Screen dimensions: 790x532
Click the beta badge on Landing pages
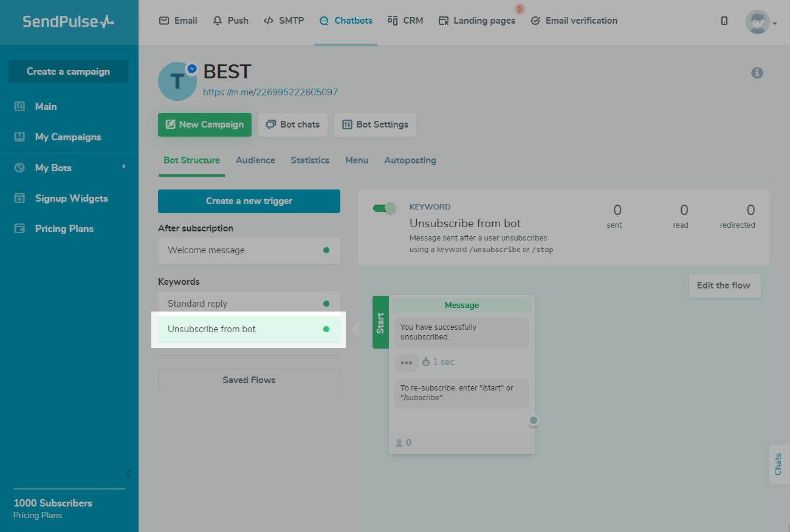click(520, 9)
